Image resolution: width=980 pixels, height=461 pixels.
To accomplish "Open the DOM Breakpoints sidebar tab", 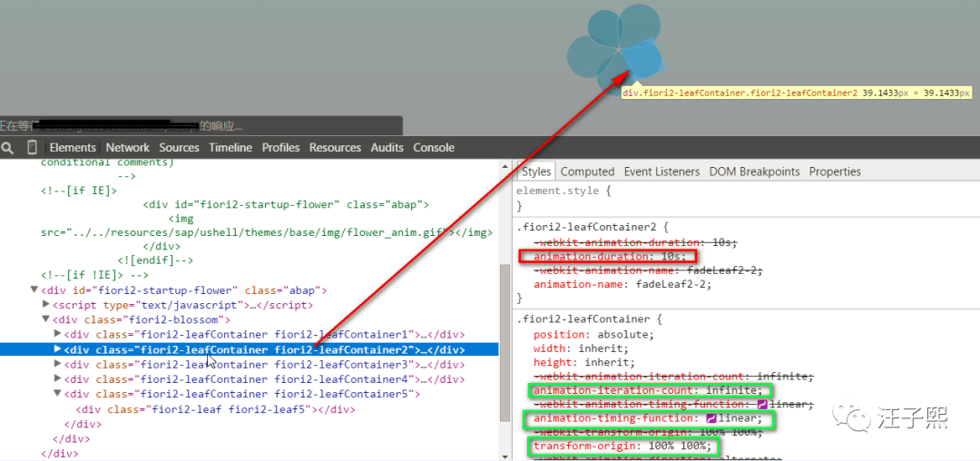I will [754, 172].
